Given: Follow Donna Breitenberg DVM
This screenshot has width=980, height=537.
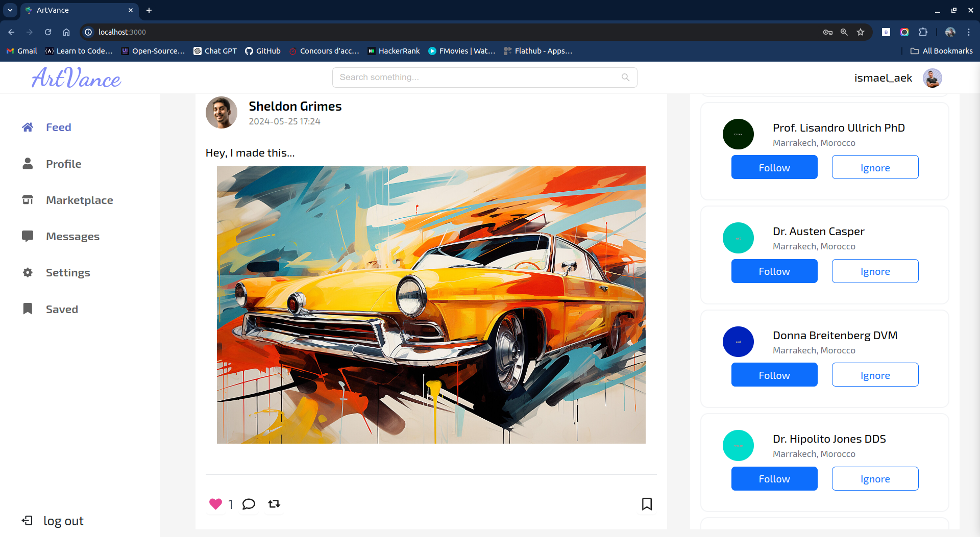Looking at the screenshot, I should click(774, 375).
